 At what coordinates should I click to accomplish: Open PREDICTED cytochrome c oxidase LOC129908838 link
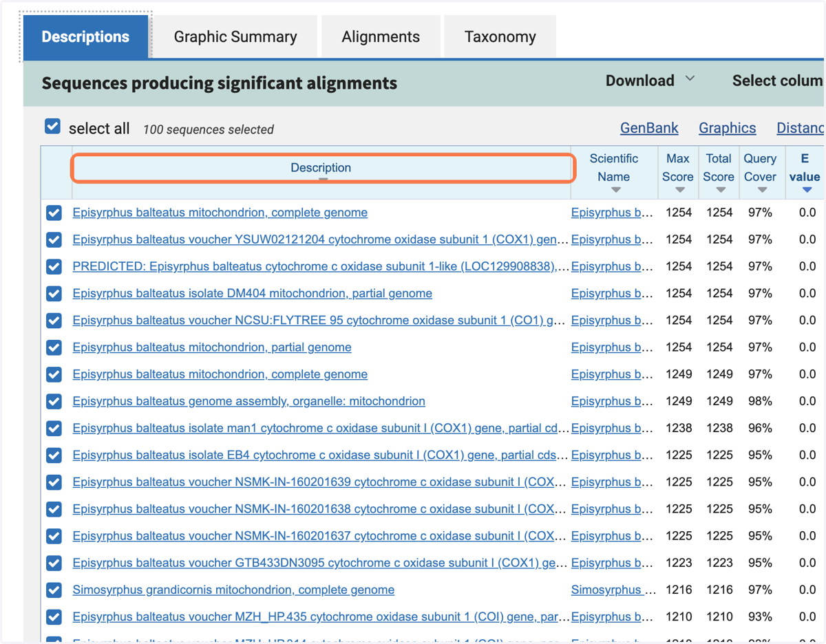point(321,266)
